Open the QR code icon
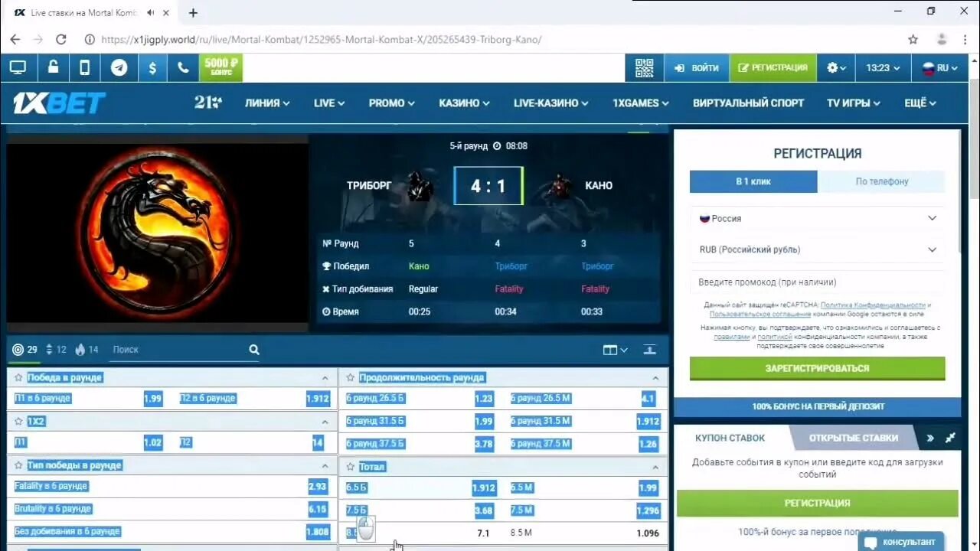 (x=645, y=67)
